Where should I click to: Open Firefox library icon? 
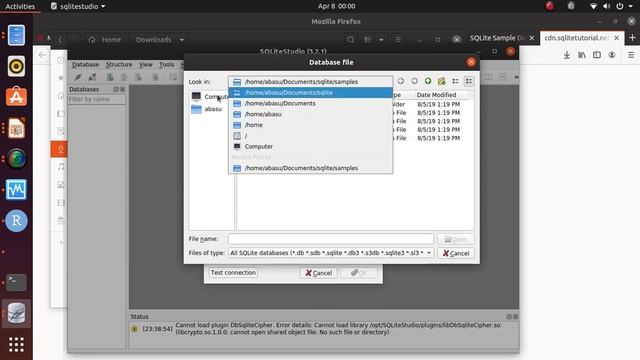(x=582, y=55)
